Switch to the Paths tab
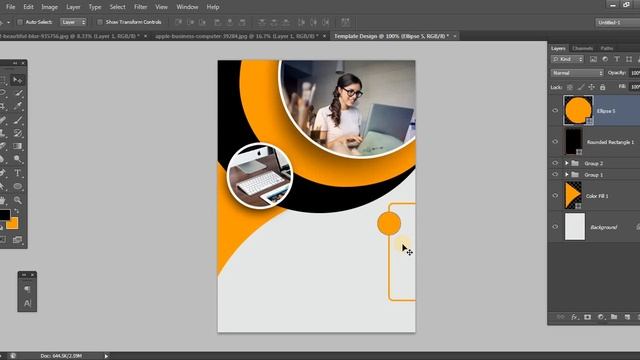The image size is (640, 360). pyautogui.click(x=607, y=48)
